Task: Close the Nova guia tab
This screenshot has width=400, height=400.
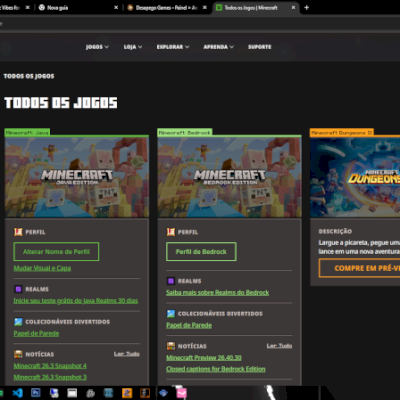Action: 116,7
